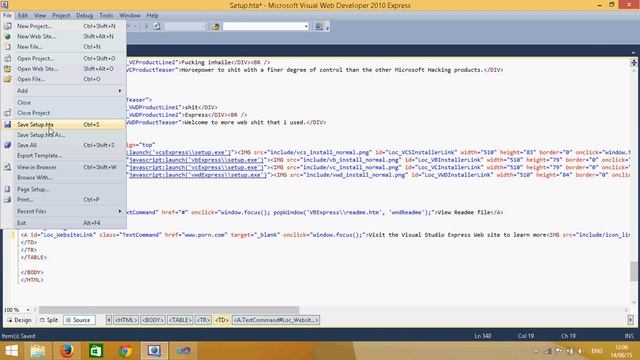Choose Export Template... menu entry

click(x=64, y=156)
